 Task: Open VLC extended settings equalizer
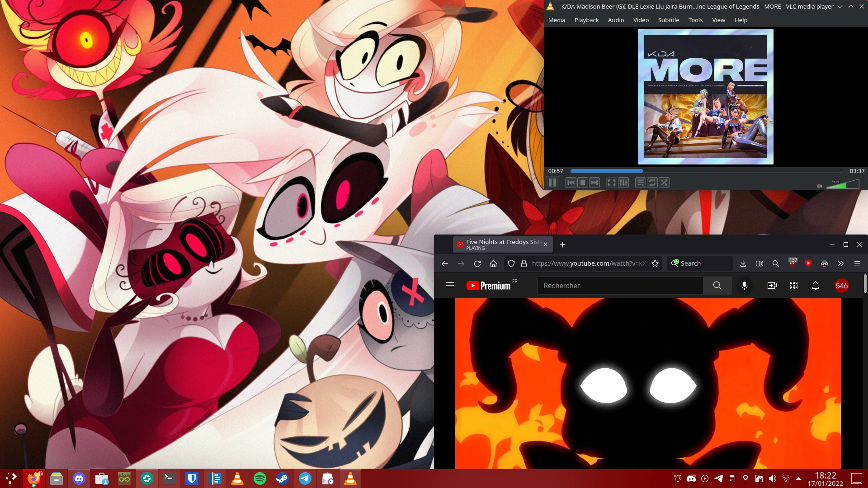click(x=623, y=183)
